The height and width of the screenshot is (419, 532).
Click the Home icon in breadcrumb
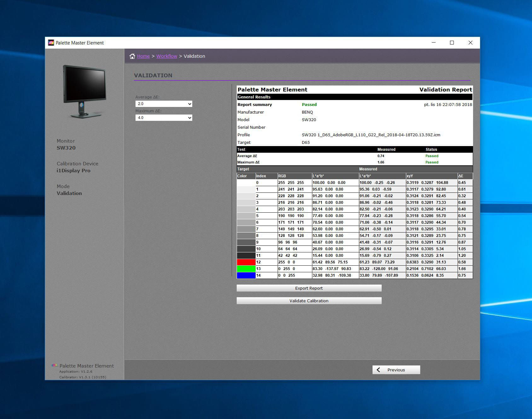pos(132,56)
